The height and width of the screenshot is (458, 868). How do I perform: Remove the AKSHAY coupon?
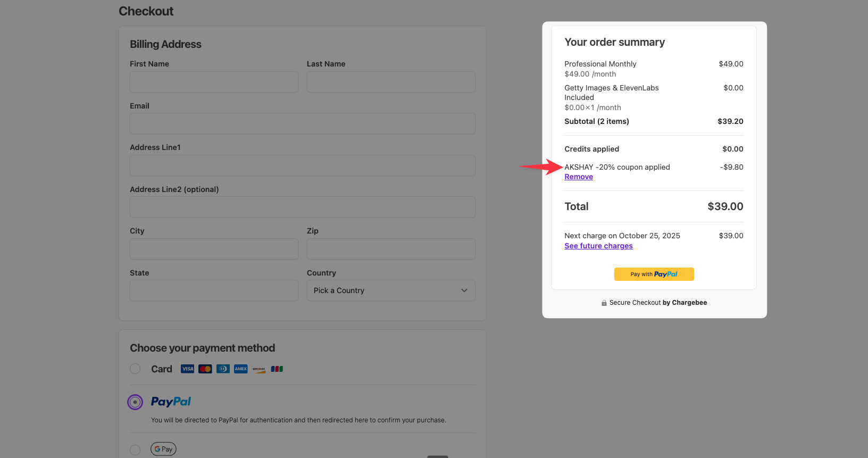pyautogui.click(x=579, y=177)
